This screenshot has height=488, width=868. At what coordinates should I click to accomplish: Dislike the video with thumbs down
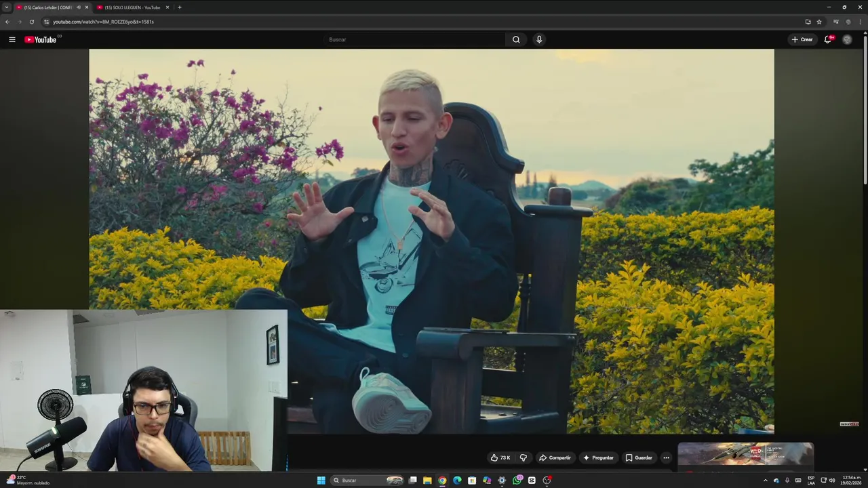[x=523, y=457]
